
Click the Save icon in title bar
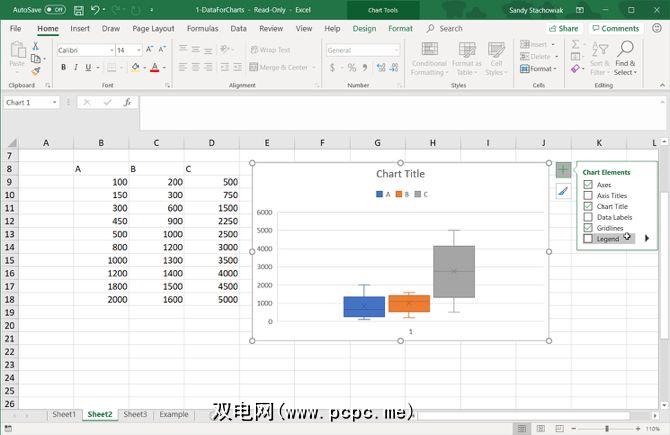[79, 10]
